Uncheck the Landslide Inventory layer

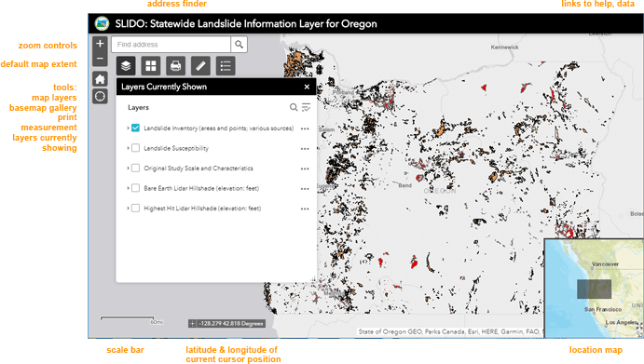tap(135, 128)
